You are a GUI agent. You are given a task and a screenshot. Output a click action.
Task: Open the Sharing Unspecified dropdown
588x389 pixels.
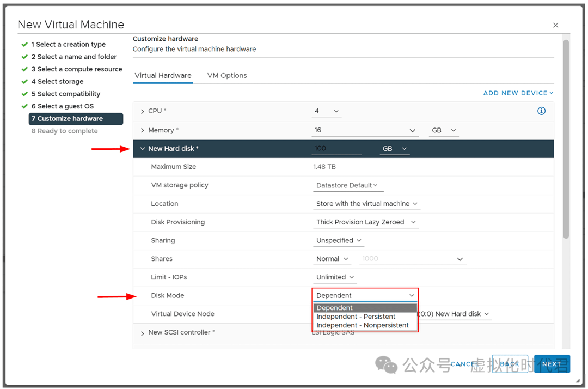pos(338,240)
